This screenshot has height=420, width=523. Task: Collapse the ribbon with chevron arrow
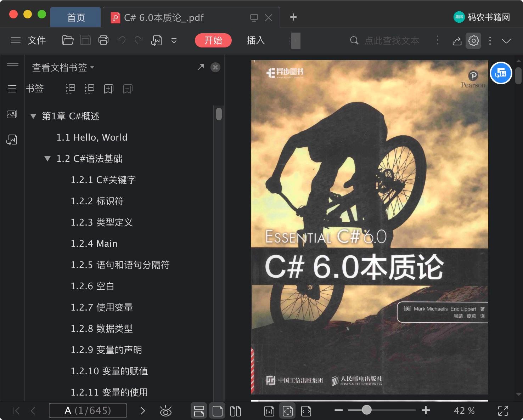click(x=506, y=41)
